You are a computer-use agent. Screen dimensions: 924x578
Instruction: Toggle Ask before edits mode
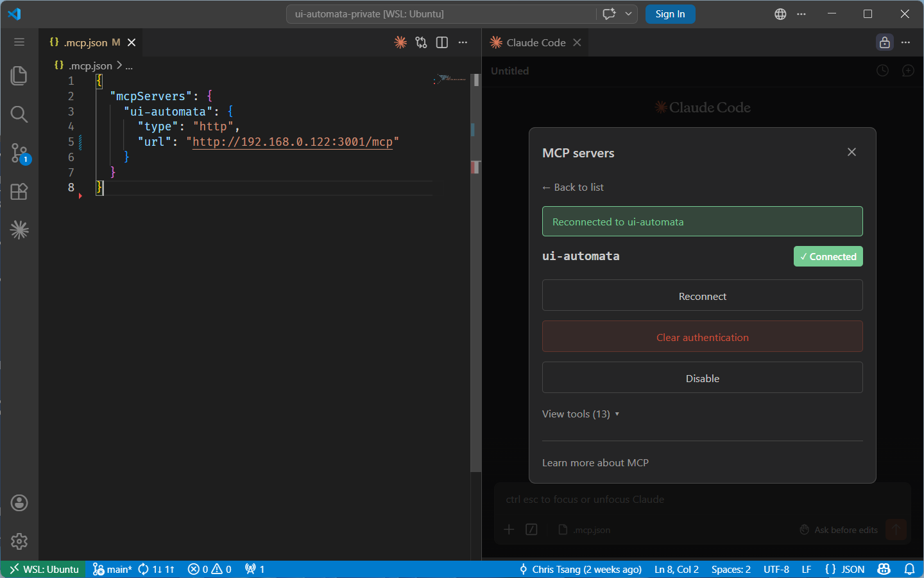pyautogui.click(x=839, y=530)
